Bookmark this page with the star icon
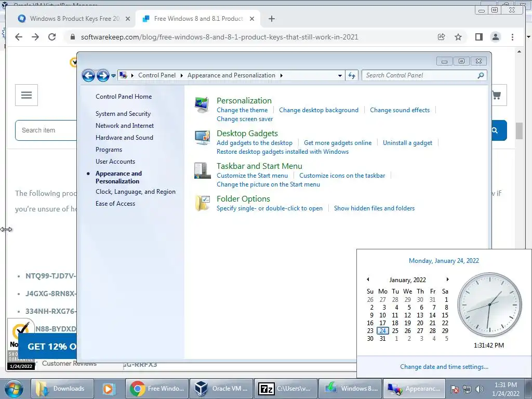532x399 pixels. tap(458, 37)
